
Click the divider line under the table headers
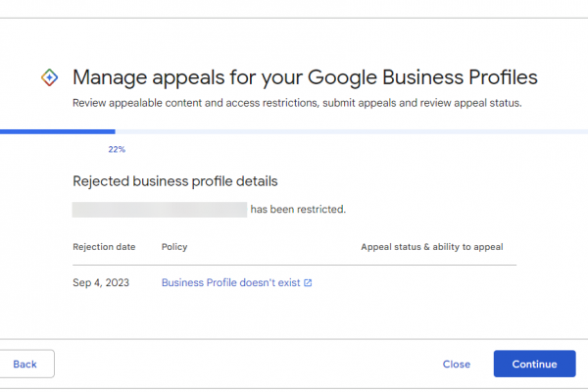tap(294, 265)
